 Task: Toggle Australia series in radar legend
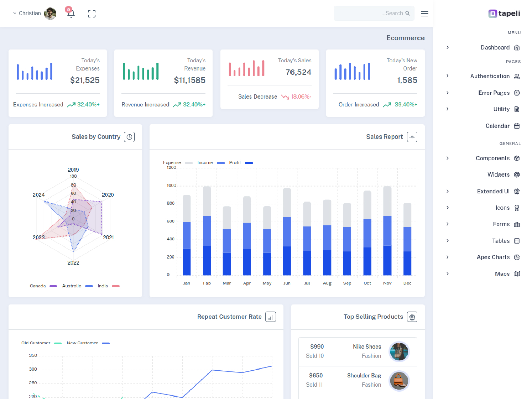[x=77, y=286]
